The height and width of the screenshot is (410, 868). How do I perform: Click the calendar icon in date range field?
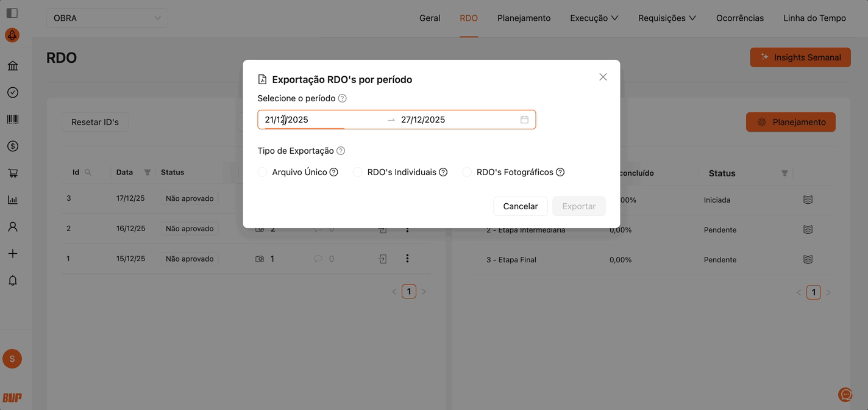[x=524, y=120]
